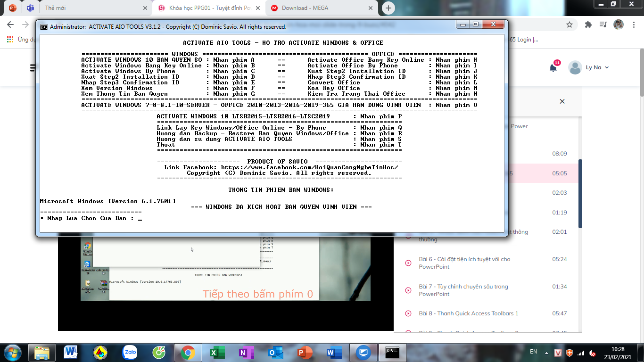Open Excel from the taskbar
Screen dimensions: 644x362
(x=217, y=352)
